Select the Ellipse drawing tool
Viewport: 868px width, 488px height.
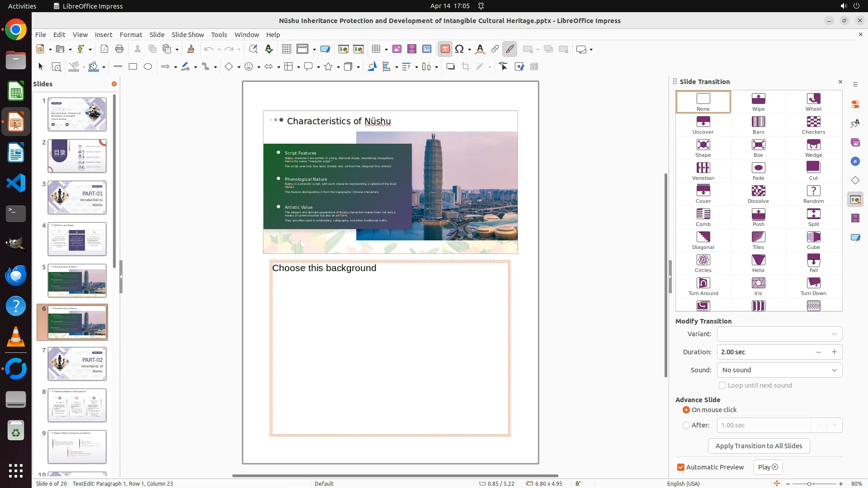coord(148,67)
